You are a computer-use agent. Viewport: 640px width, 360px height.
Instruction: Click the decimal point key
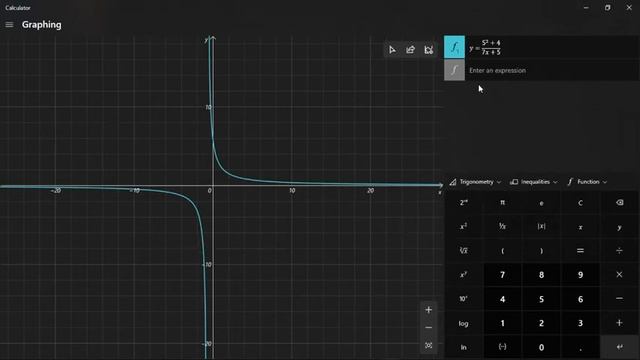tap(580, 347)
